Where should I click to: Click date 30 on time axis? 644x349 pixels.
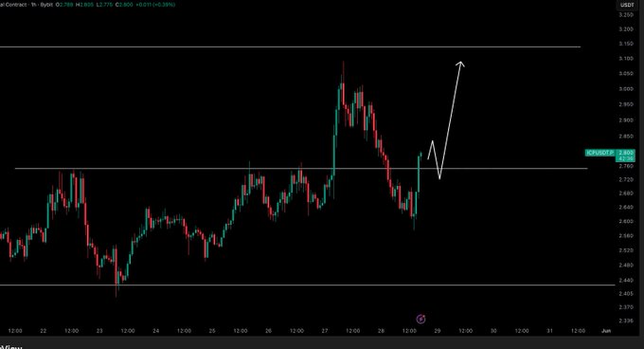tap(493, 330)
